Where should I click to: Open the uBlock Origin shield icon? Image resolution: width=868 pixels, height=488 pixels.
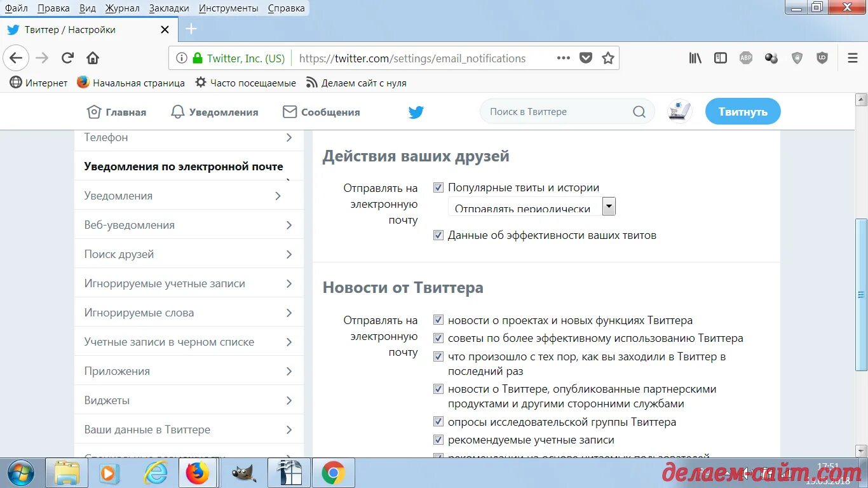[x=822, y=58]
